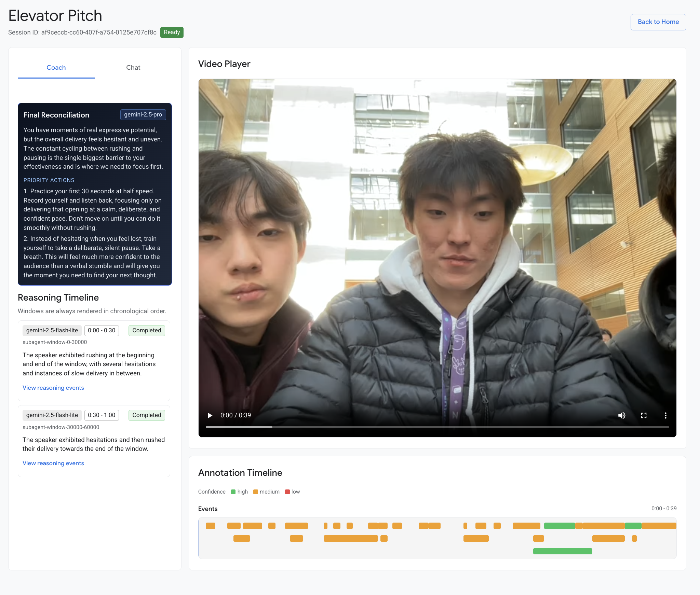700x595 pixels.
Task: Select the Coach tab
Action: [x=56, y=68]
